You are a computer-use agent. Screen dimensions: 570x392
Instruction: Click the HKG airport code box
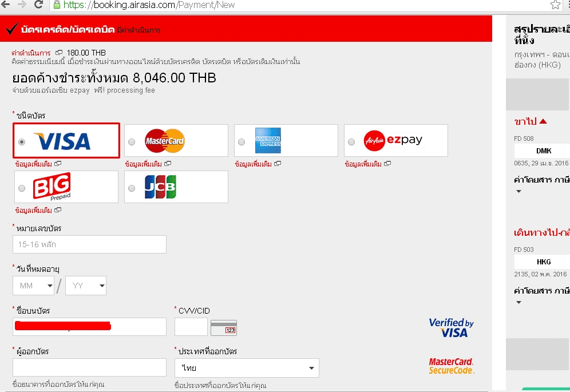coord(542,262)
